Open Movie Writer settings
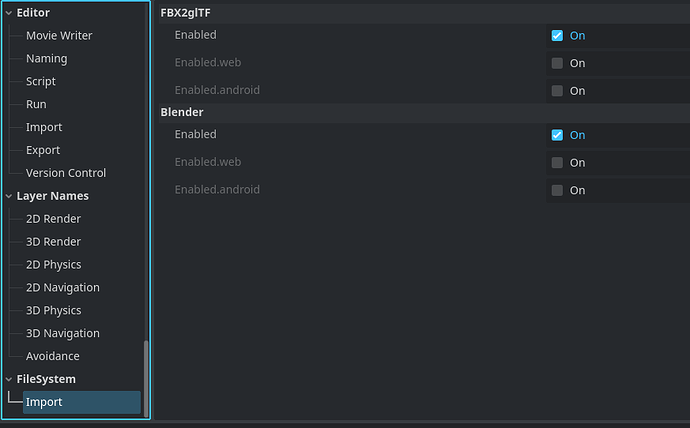This screenshot has height=428, width=690. (x=59, y=36)
